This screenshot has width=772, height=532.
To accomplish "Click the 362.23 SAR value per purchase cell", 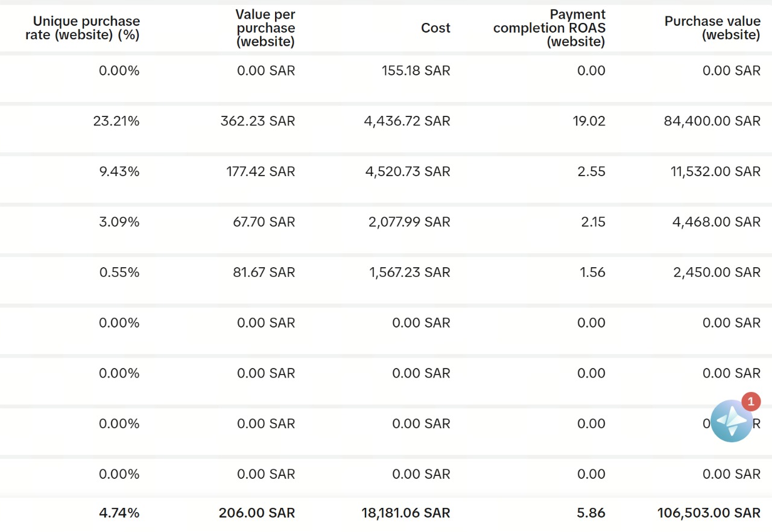I will click(x=258, y=121).
